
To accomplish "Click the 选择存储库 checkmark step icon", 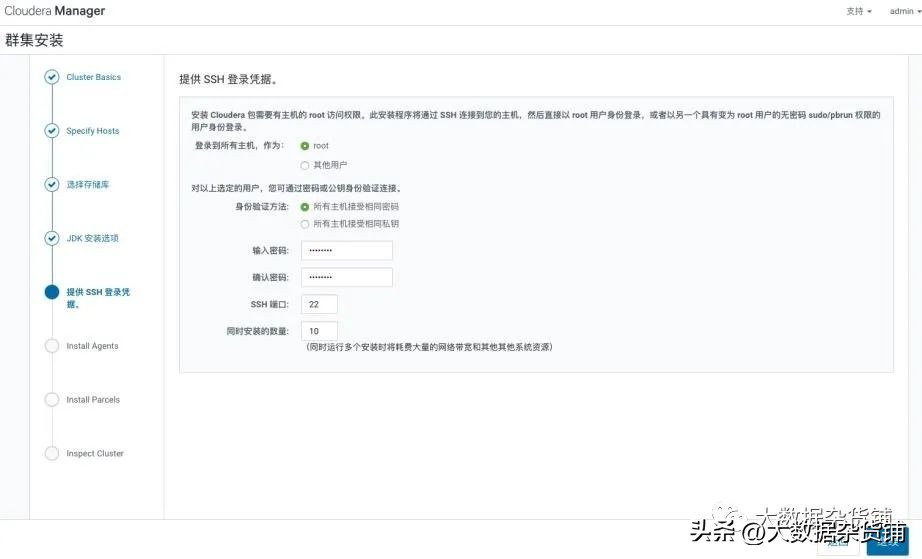I will tap(52, 185).
